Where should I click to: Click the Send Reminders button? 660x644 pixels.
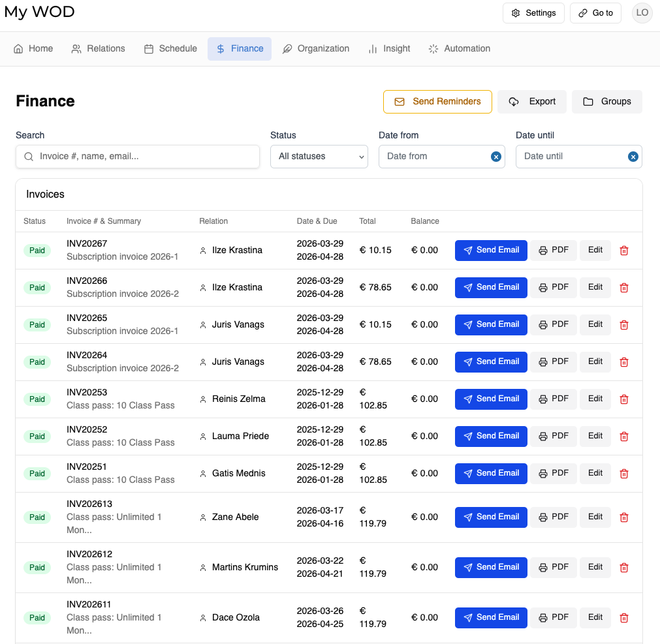[x=437, y=102]
